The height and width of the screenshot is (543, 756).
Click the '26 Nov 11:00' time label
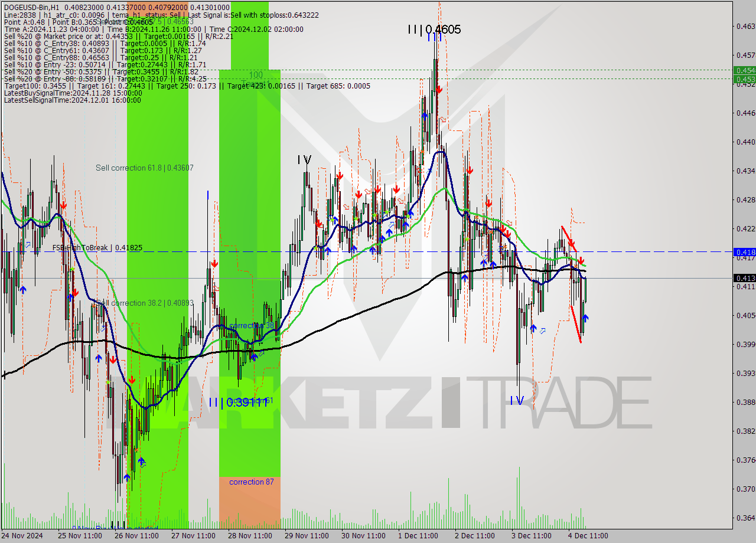[x=136, y=536]
